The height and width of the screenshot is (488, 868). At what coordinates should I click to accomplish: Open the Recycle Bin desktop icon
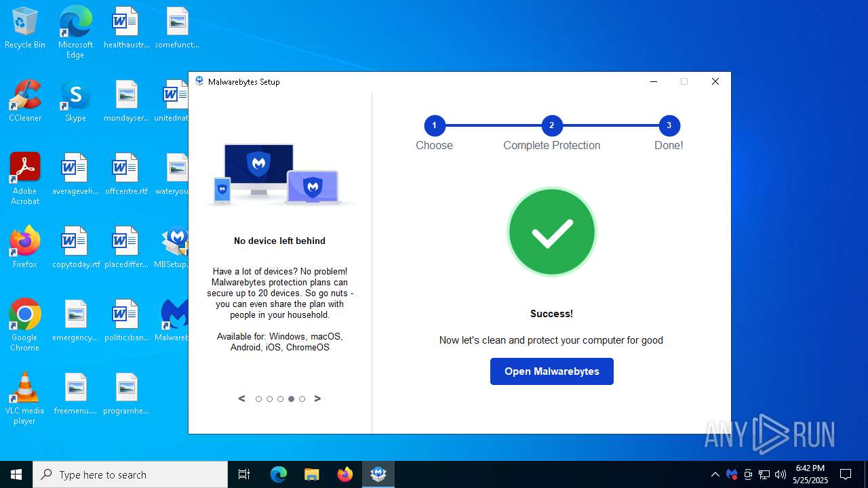[x=25, y=28]
